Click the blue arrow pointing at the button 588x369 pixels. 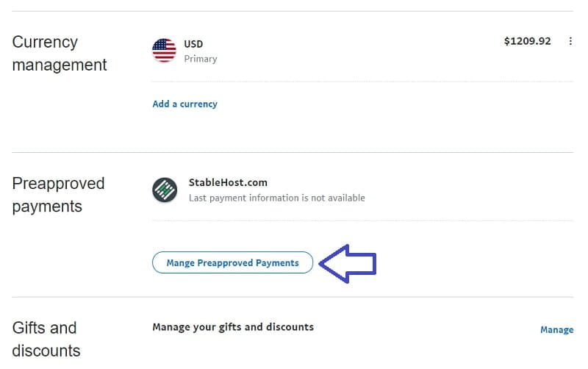[x=347, y=264]
